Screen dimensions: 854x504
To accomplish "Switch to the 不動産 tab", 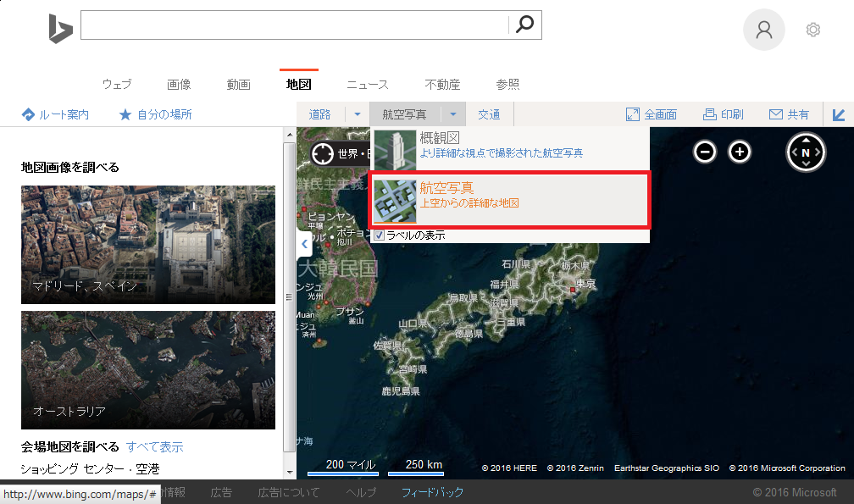I will coord(442,85).
